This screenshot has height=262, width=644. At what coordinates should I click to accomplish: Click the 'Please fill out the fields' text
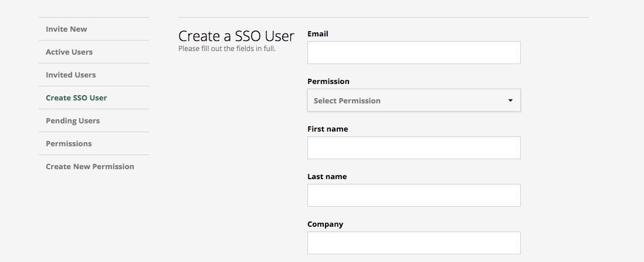[x=227, y=49]
